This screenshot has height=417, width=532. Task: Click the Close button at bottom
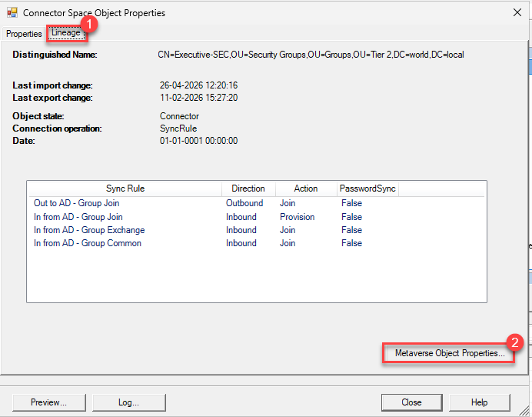coord(411,402)
